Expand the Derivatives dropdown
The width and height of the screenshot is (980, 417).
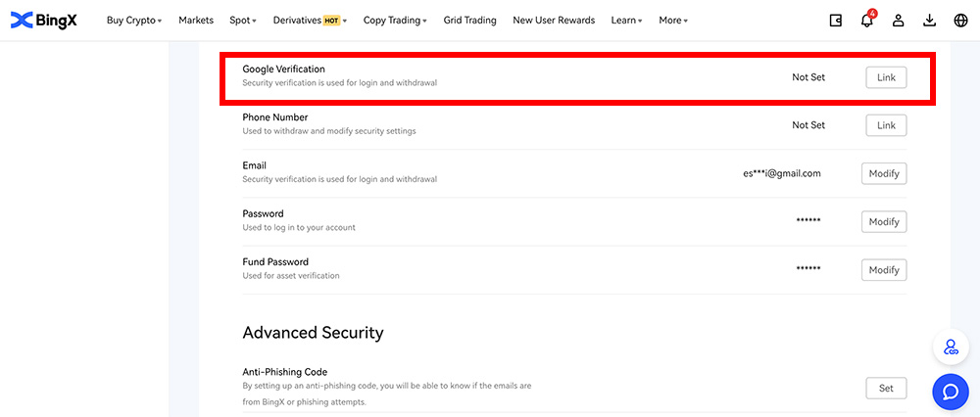pos(310,21)
